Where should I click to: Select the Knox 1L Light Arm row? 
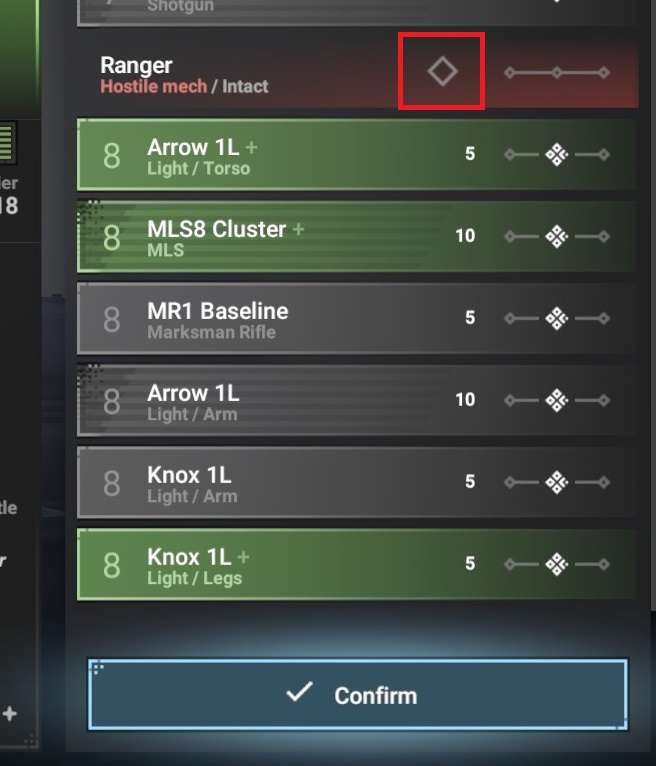tap(358, 483)
